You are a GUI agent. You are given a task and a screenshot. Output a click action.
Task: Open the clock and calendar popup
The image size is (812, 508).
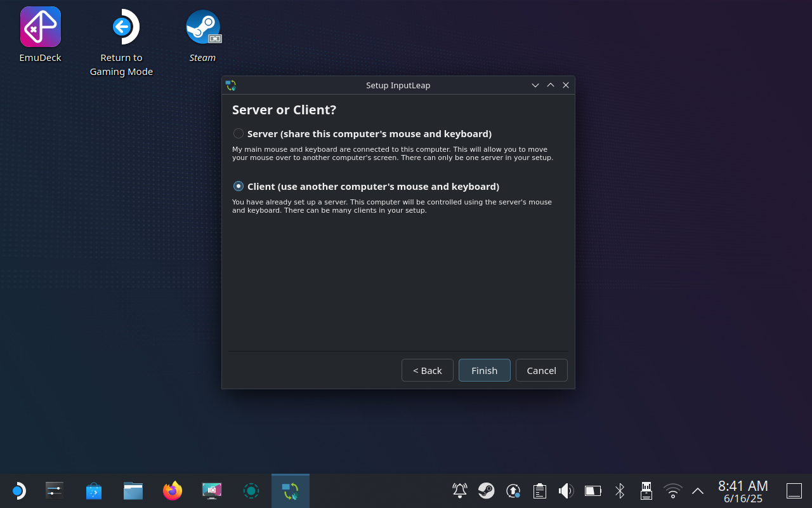click(x=742, y=490)
